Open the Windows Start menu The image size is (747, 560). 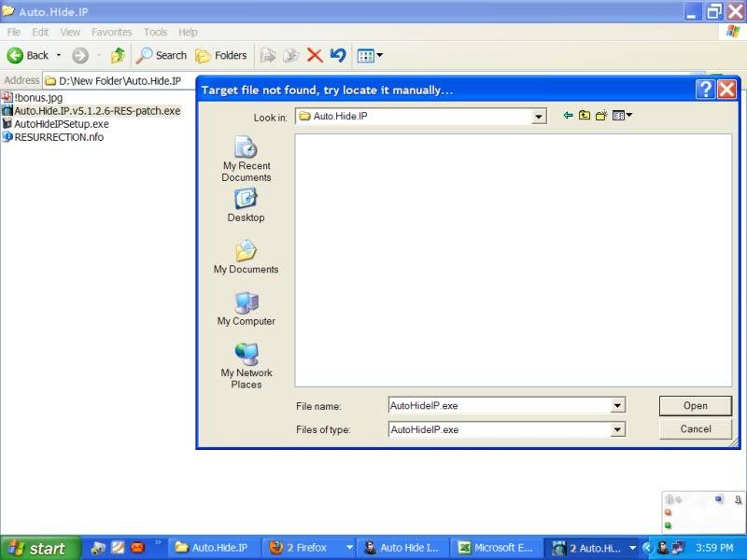(x=40, y=548)
